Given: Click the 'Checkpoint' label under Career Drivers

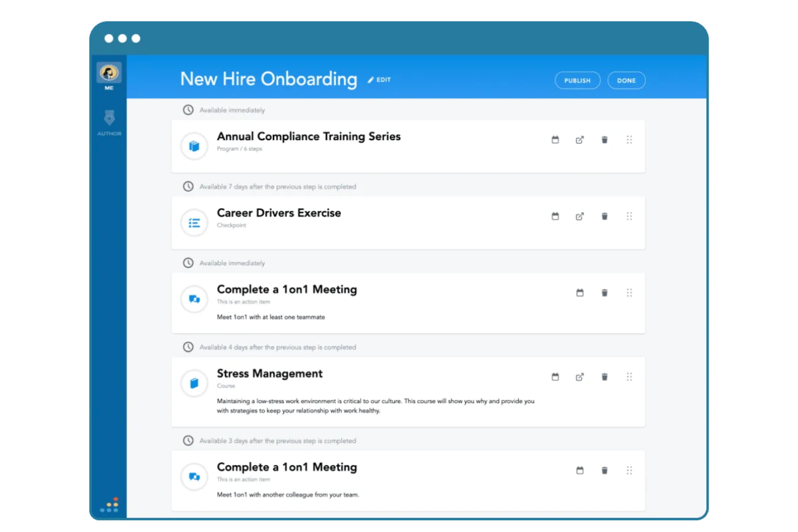Looking at the screenshot, I should click(231, 225).
